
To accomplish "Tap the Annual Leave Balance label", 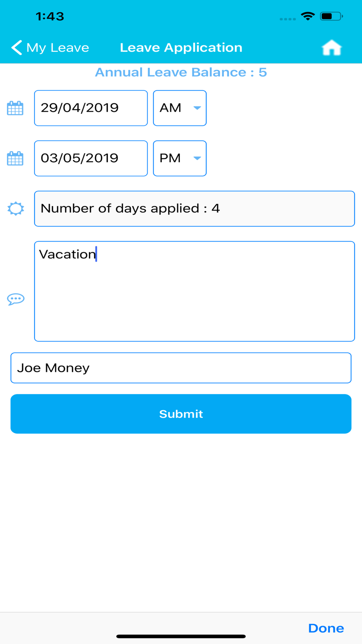I will click(x=181, y=72).
